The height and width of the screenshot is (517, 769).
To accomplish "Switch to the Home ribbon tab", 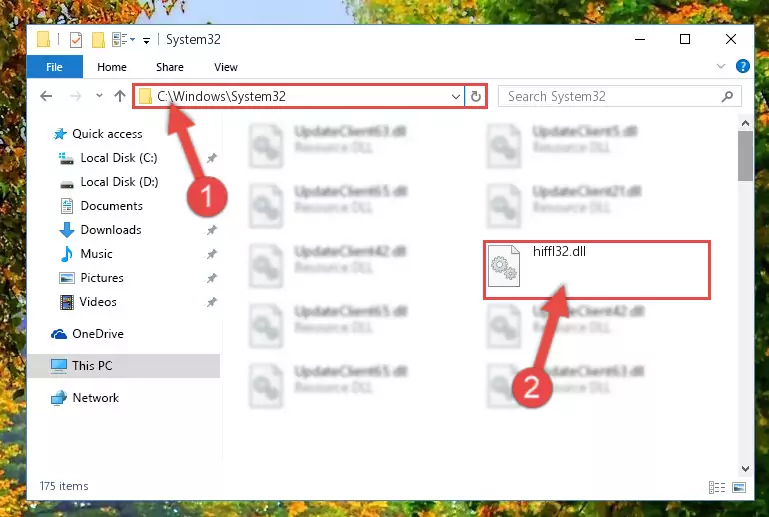I will (x=112, y=67).
